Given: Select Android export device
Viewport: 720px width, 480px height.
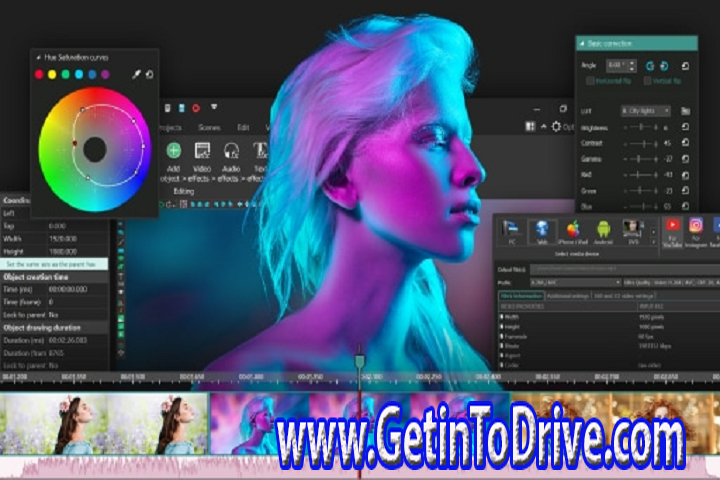Looking at the screenshot, I should 603,232.
